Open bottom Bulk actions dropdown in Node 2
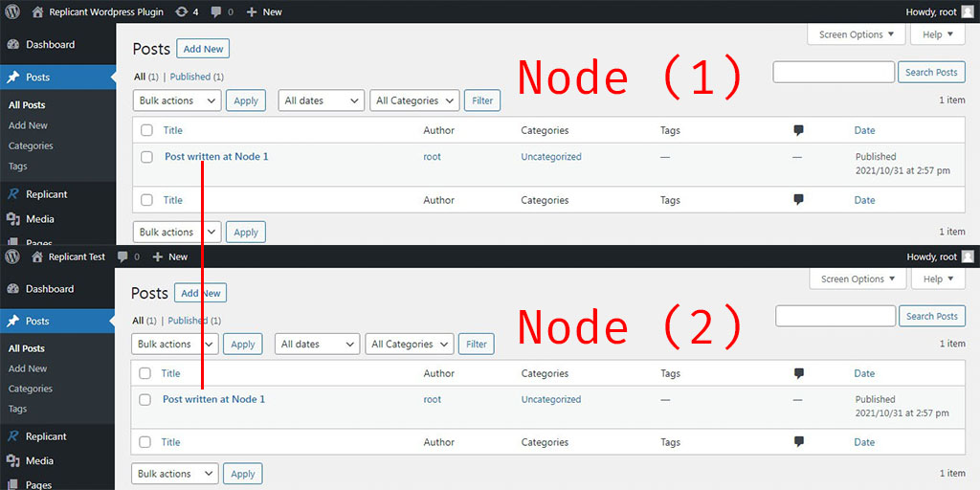The height and width of the screenshot is (490, 980). (175, 474)
